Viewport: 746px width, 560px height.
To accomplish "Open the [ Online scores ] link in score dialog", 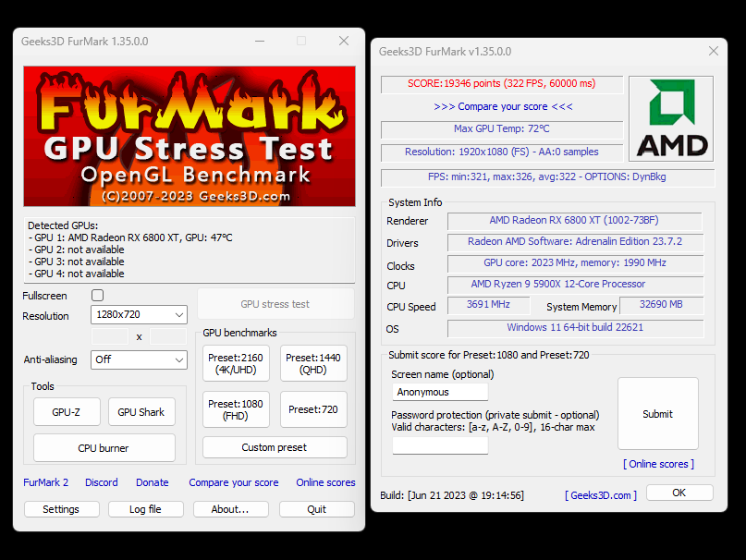I will tap(658, 464).
